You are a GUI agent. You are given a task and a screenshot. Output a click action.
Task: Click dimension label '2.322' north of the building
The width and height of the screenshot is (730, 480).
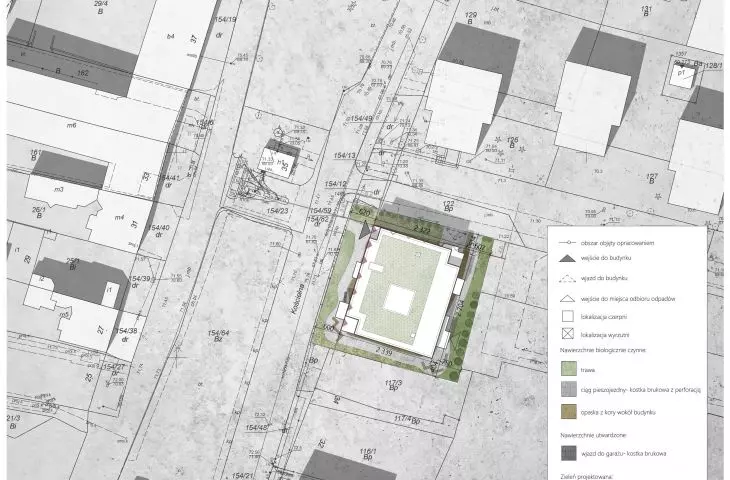point(422,229)
